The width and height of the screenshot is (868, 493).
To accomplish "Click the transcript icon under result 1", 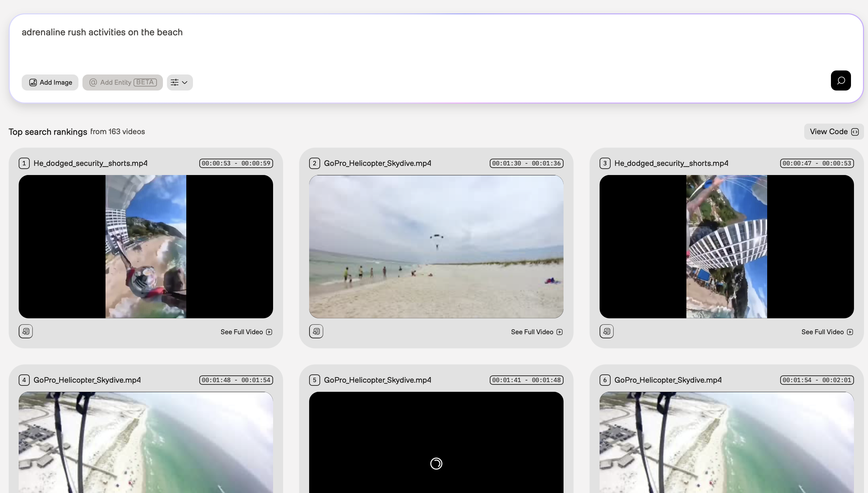I will [26, 331].
